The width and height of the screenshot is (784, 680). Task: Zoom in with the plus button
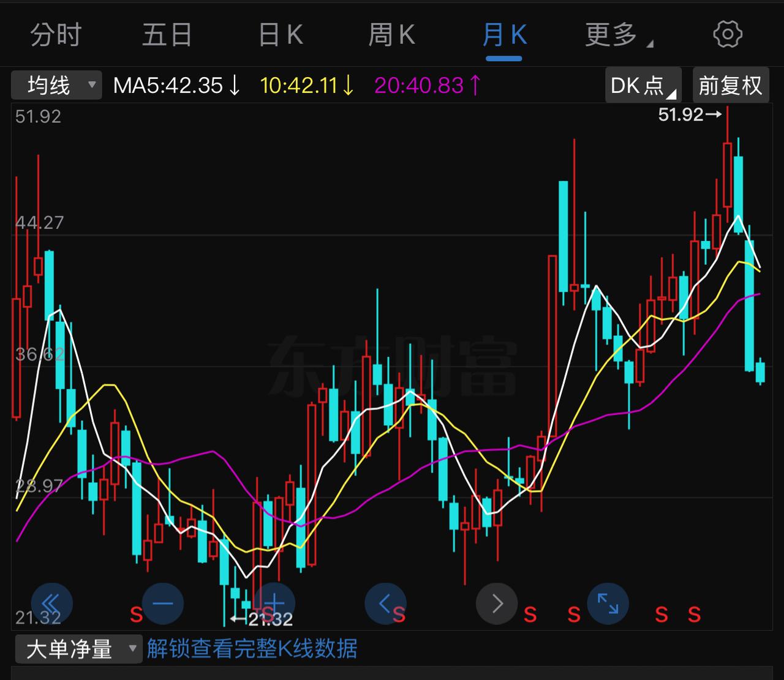coord(274,604)
